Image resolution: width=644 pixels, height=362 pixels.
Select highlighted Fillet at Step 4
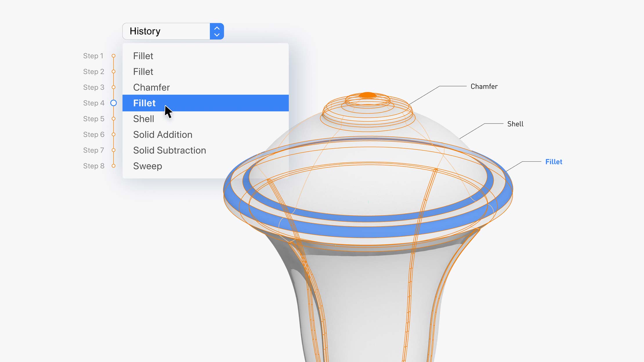pos(205,103)
